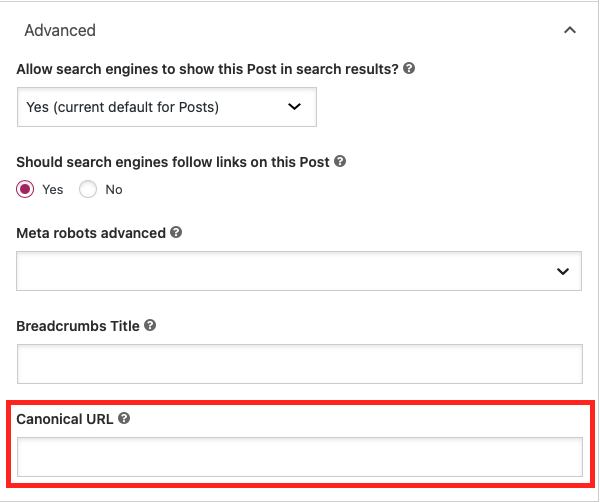Image resolution: width=600 pixels, height=502 pixels.
Task: Click the "Meta robots advanced" label text
Action: (x=91, y=232)
